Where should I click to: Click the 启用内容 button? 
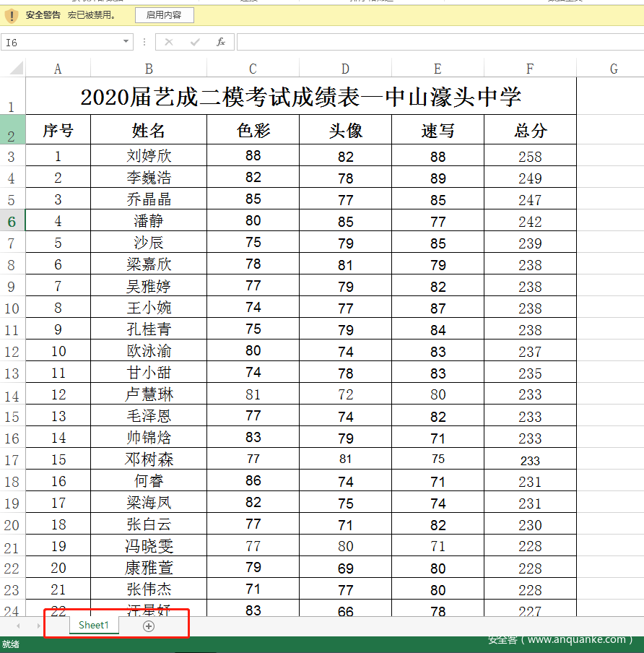pos(164,15)
